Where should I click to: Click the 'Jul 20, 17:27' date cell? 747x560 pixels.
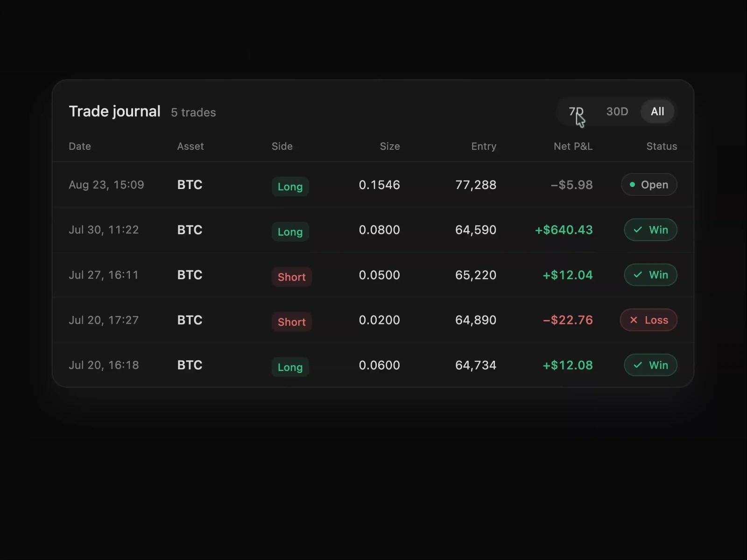pos(104,320)
